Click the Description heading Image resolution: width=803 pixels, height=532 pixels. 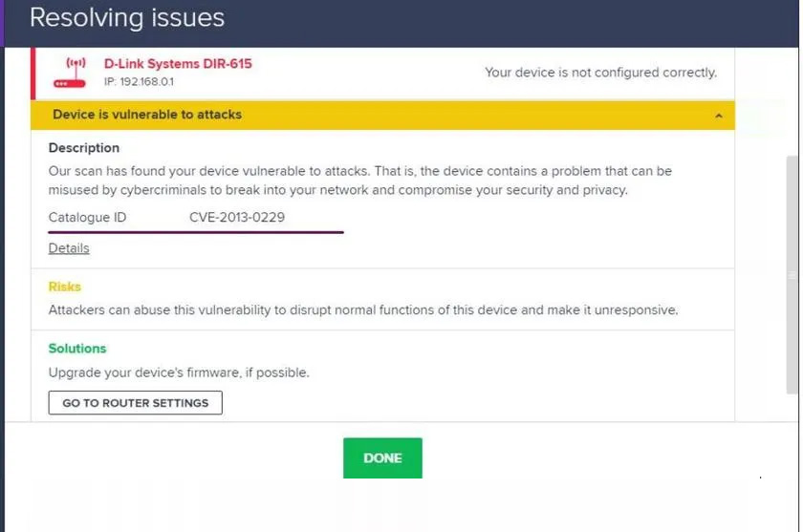84,148
